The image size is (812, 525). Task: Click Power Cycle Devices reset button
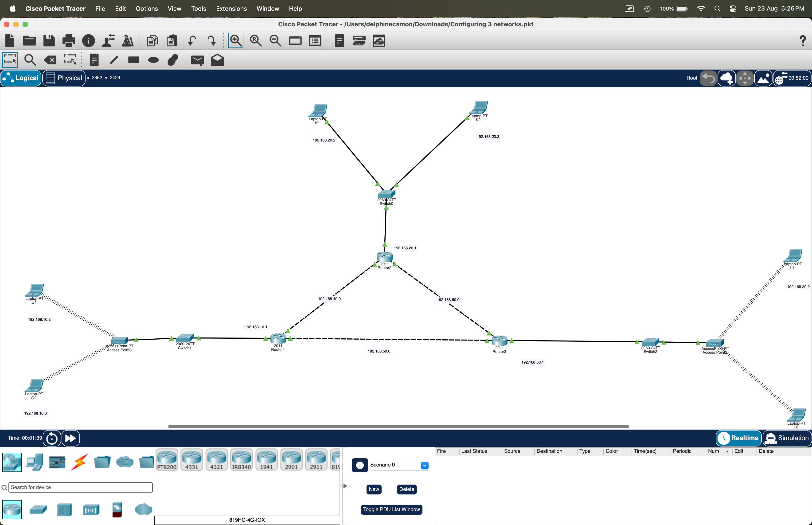(x=52, y=438)
